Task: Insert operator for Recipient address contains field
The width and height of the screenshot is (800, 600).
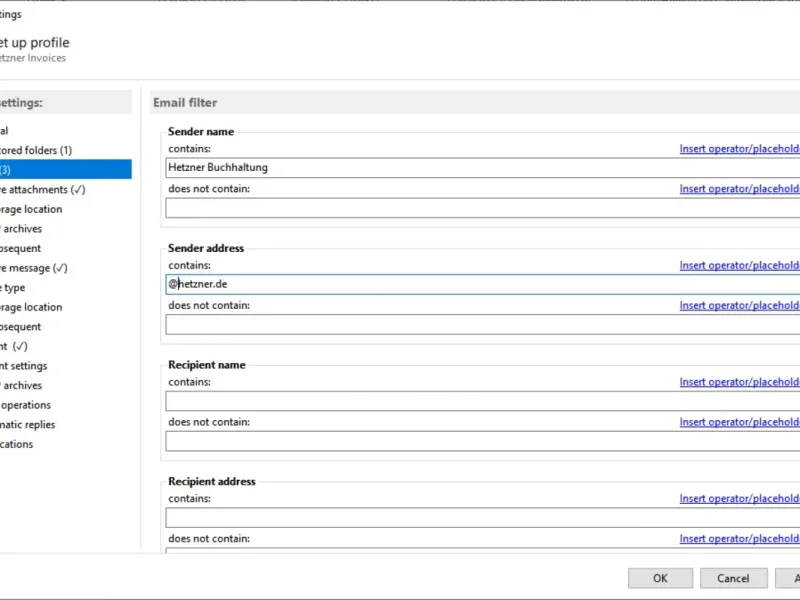Action: coord(739,499)
